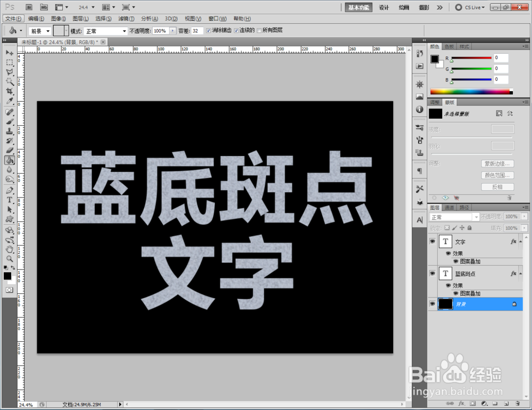The image size is (532, 410).
Task: Click the 颜色范围 button
Action: pos(497,175)
